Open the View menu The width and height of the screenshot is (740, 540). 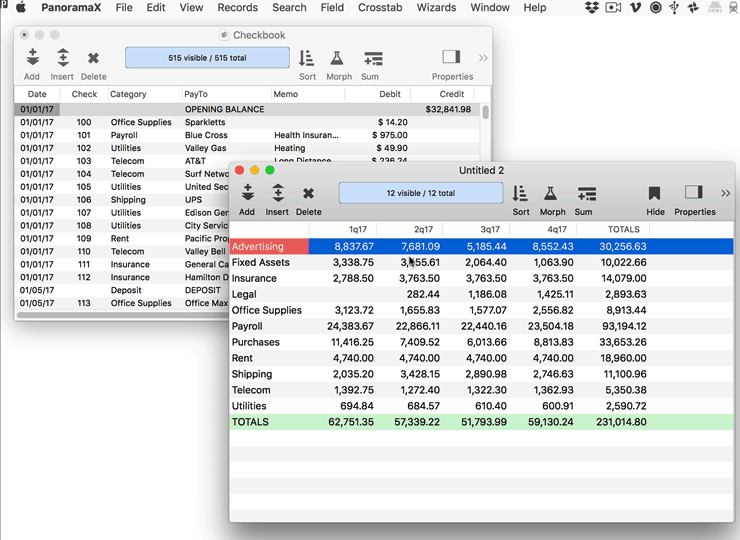[x=191, y=8]
